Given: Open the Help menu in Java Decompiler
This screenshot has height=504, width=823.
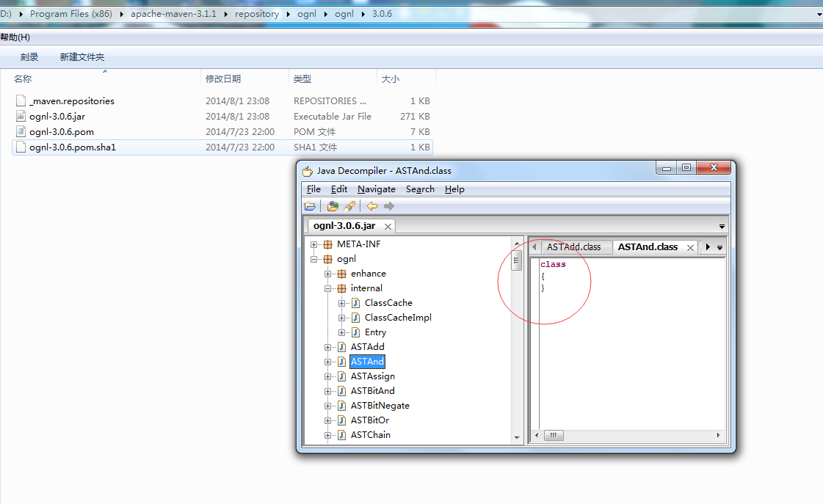Looking at the screenshot, I should (x=454, y=189).
